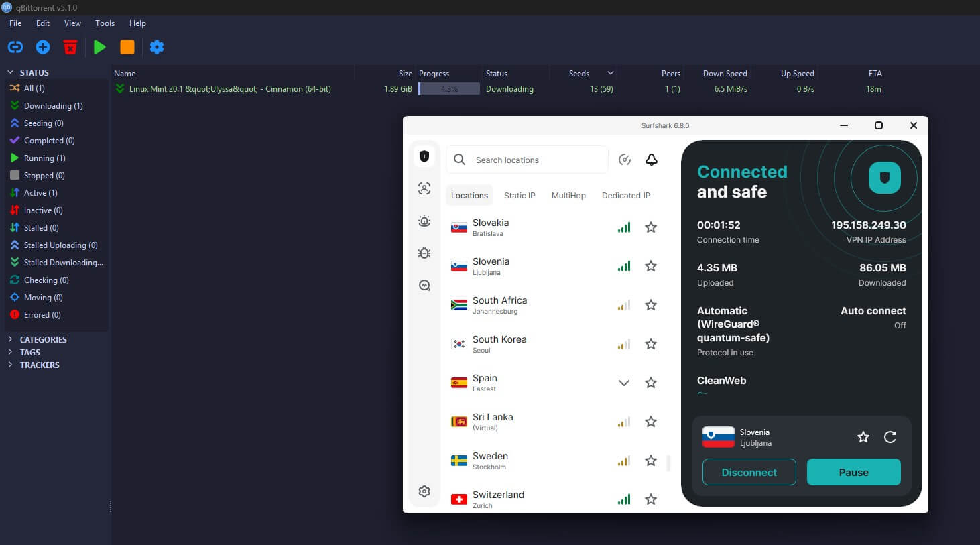Image resolution: width=980 pixels, height=545 pixels.
Task: Click the orange Stop torrent icon
Action: point(127,47)
